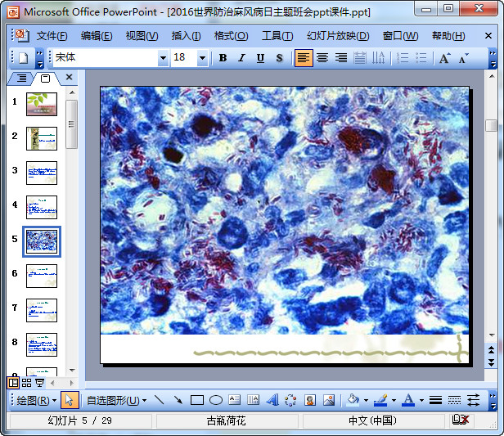This screenshot has height=436, width=504.
Task: Open the 幻灯片放映 (Slide Show) menu
Action: point(337,36)
